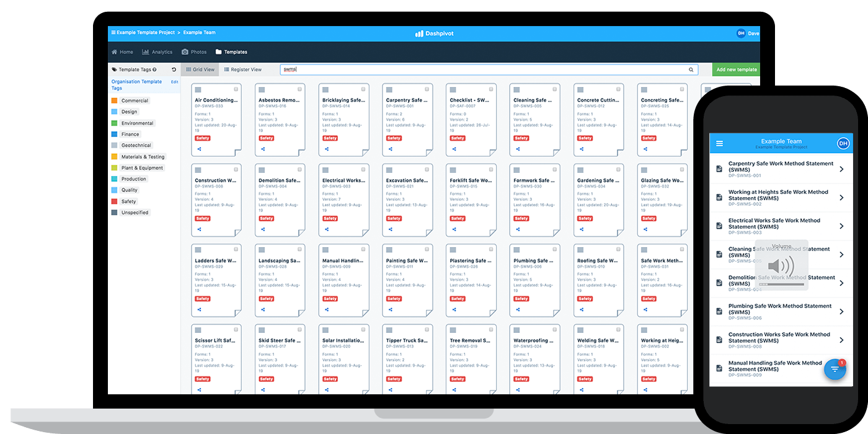The height and width of the screenshot is (434, 868).
Task: Expand Plumbing SWMS chevron on phone
Action: coord(841,312)
